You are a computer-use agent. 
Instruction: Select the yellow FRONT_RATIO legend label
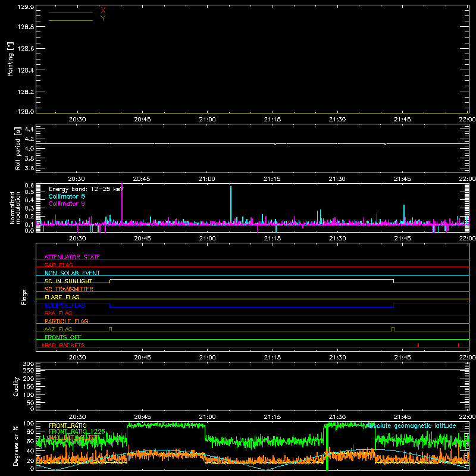click(68, 425)
